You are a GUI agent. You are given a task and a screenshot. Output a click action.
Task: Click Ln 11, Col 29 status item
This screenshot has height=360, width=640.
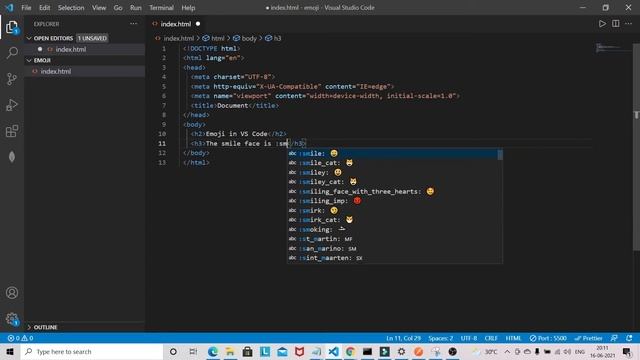pos(403,338)
